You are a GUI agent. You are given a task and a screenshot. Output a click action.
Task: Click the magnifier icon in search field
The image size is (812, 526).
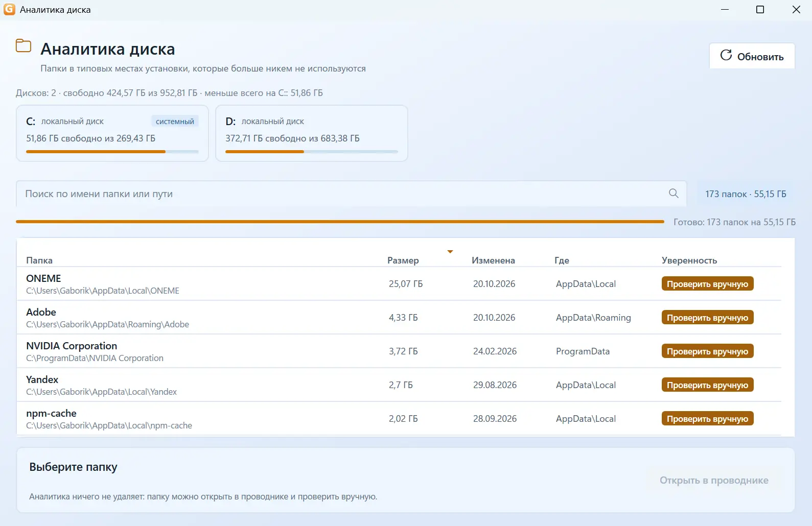tap(674, 194)
